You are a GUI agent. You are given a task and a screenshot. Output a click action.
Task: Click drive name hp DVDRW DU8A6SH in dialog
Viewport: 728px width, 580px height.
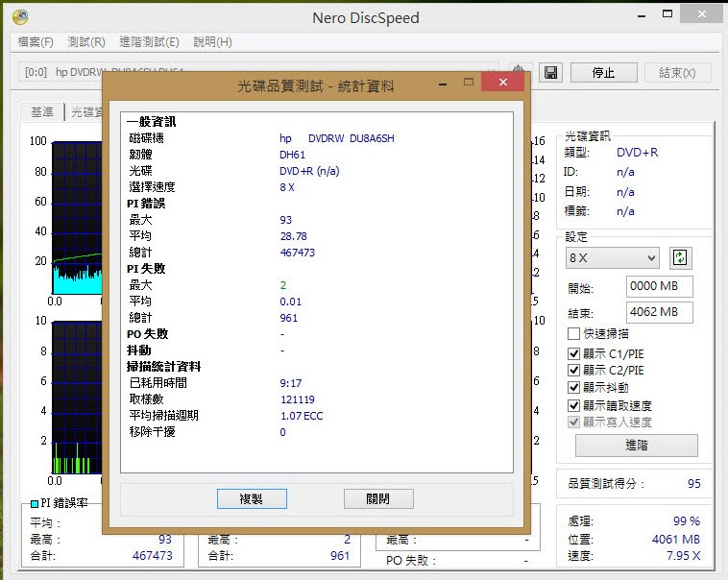coord(336,138)
